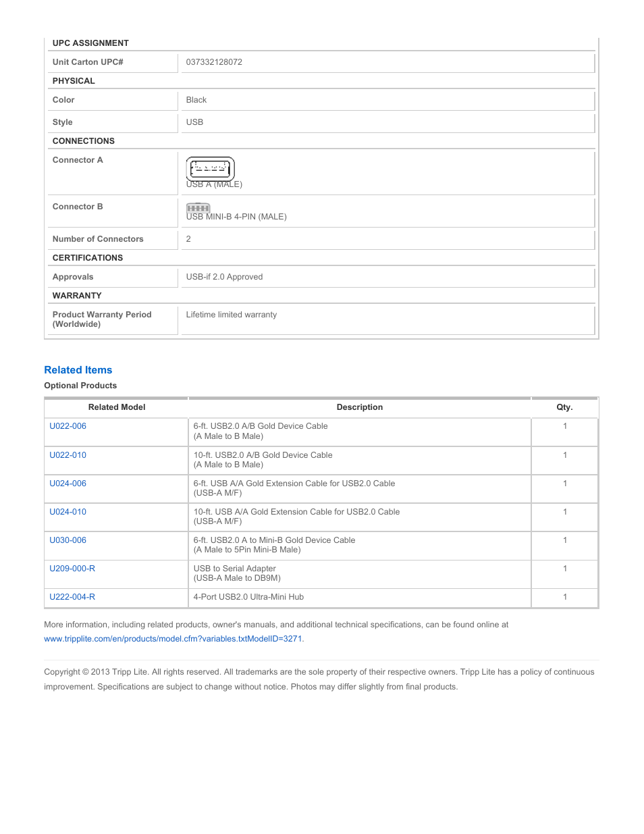Select the UPC number 037332128072
Viewport: 644px width, 834px height.
click(214, 62)
